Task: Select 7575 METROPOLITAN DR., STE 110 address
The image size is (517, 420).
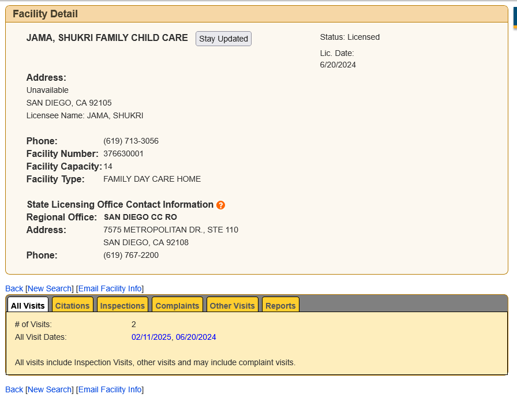Action: 171,230
